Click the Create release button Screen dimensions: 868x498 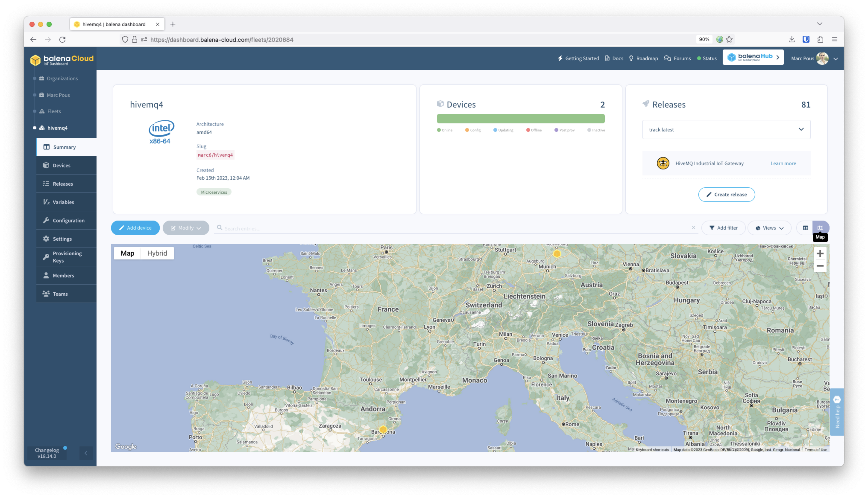726,194
